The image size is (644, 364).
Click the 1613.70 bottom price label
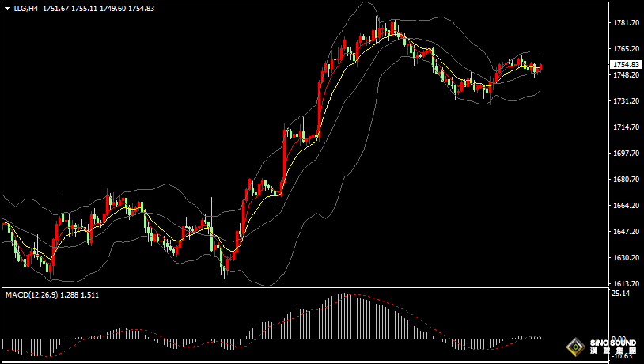(x=625, y=284)
